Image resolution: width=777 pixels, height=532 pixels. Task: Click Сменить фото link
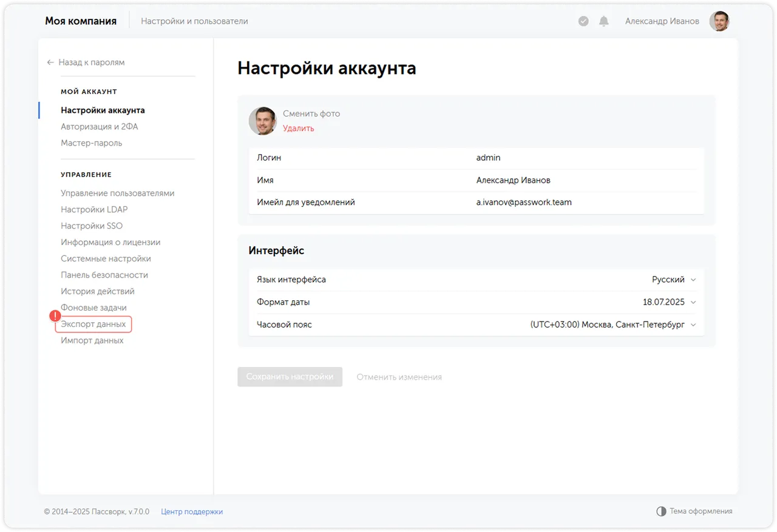(x=311, y=113)
